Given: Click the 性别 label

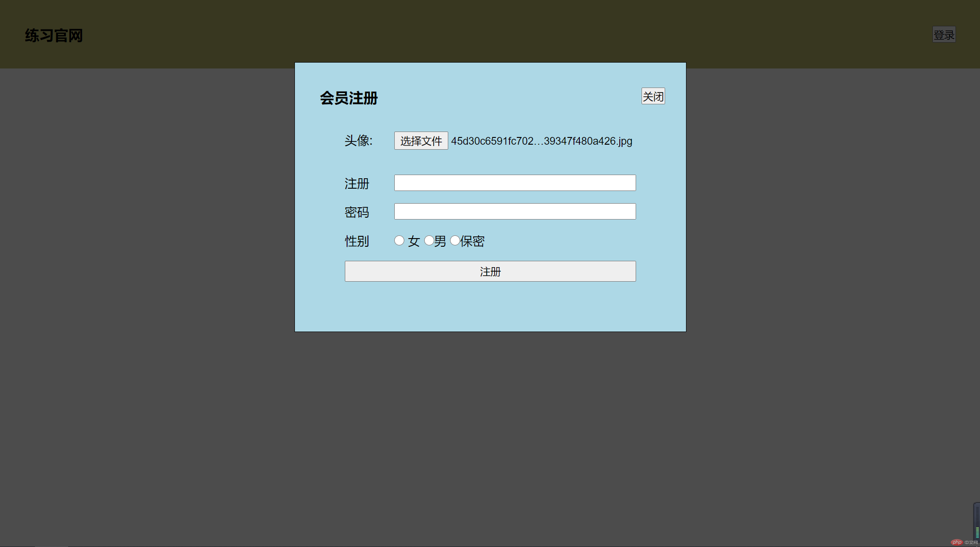Looking at the screenshot, I should (x=357, y=241).
